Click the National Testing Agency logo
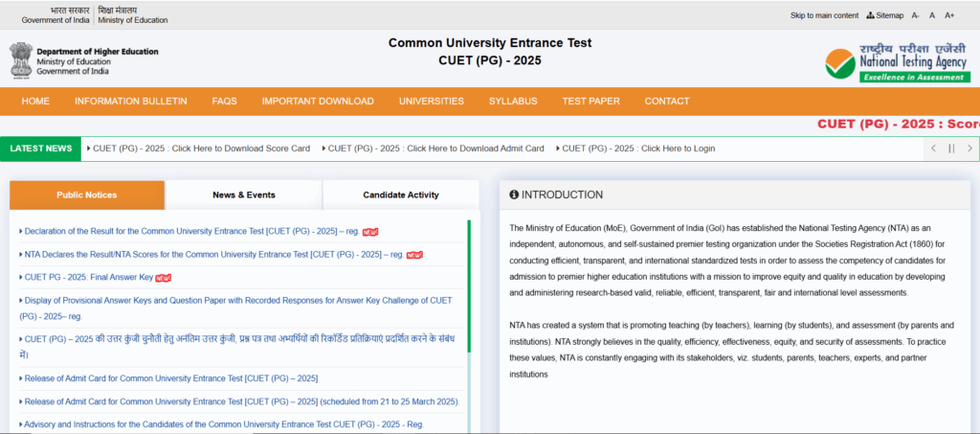 (x=897, y=62)
